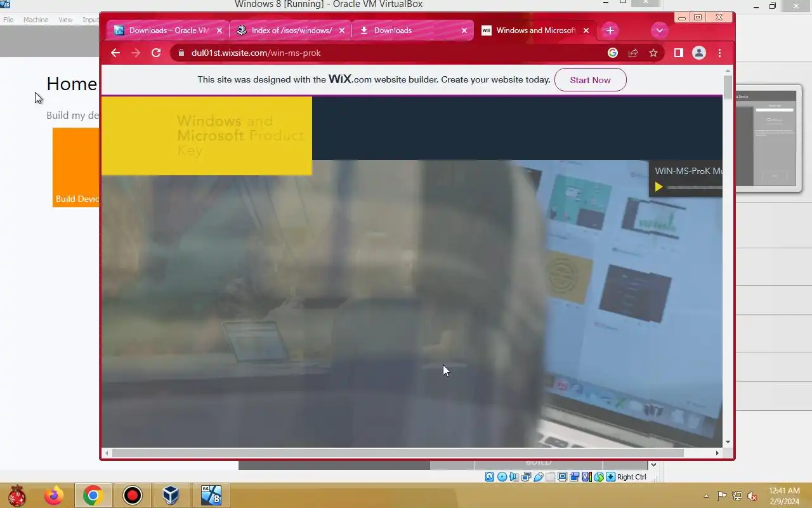Open Action Center flag icon
Image resolution: width=812 pixels, height=508 pixels.
(x=721, y=496)
